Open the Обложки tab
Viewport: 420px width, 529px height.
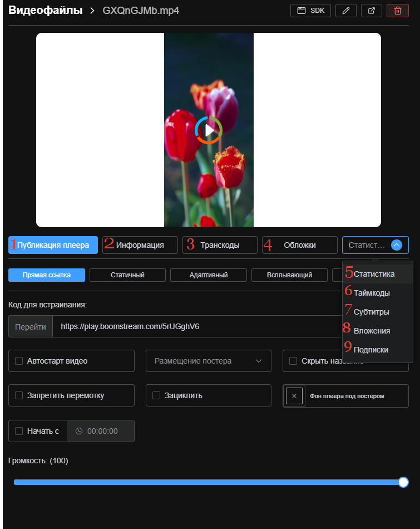300,245
